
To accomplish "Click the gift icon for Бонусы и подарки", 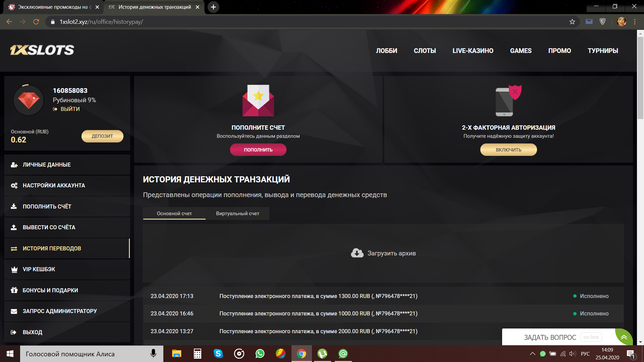I will coord(13,290).
